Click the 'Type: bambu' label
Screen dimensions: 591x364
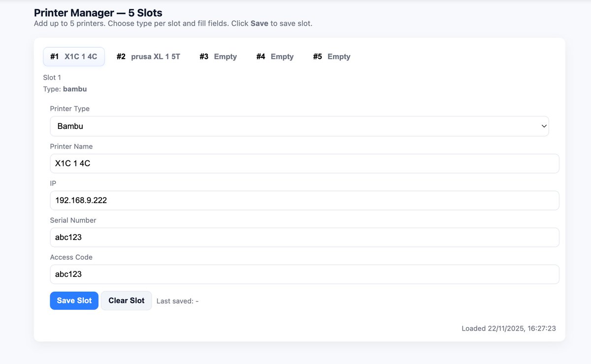tap(65, 89)
